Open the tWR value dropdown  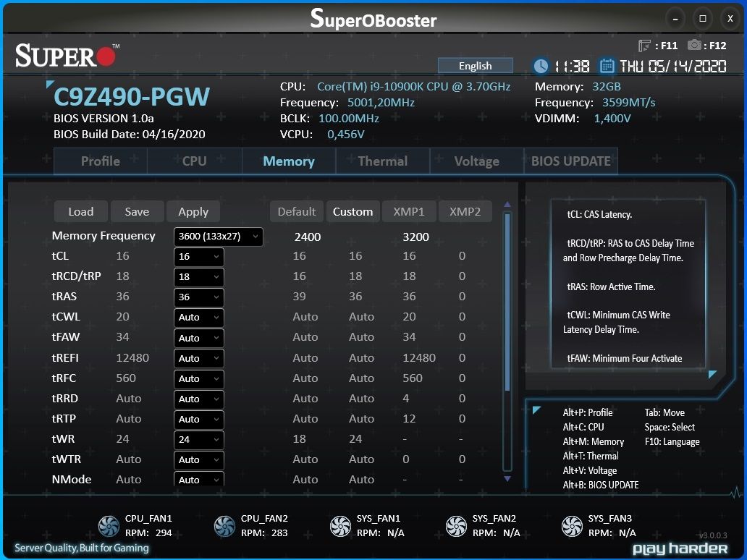198,439
